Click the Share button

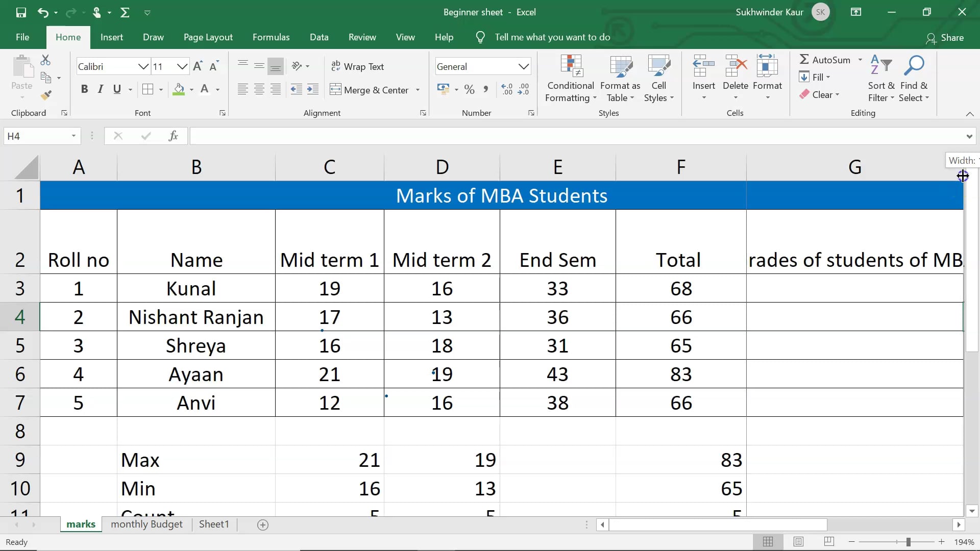(946, 38)
